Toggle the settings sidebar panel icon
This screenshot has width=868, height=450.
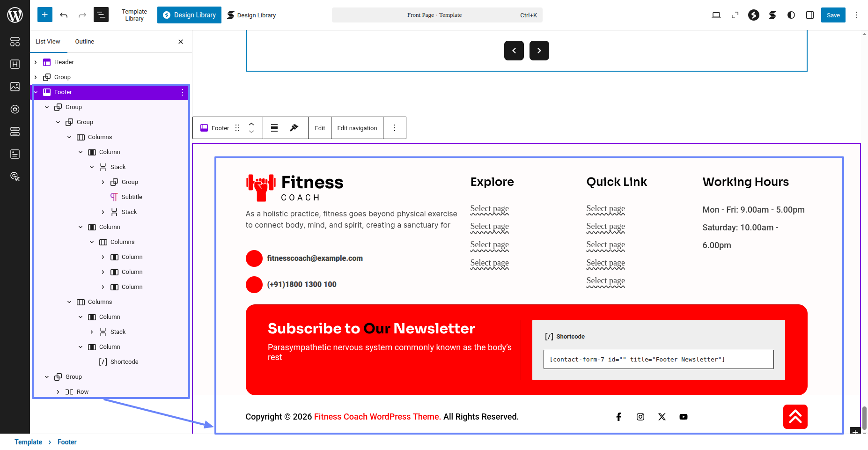(809, 15)
